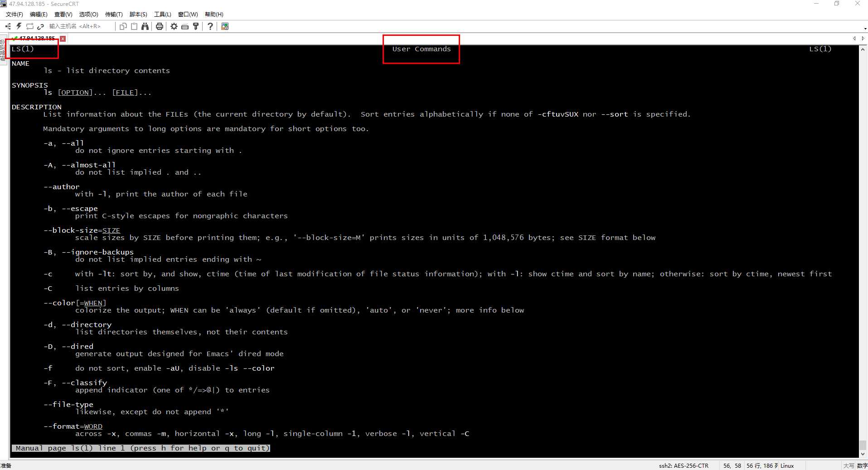
Task: Open the 工具(L) menu
Action: coord(163,15)
